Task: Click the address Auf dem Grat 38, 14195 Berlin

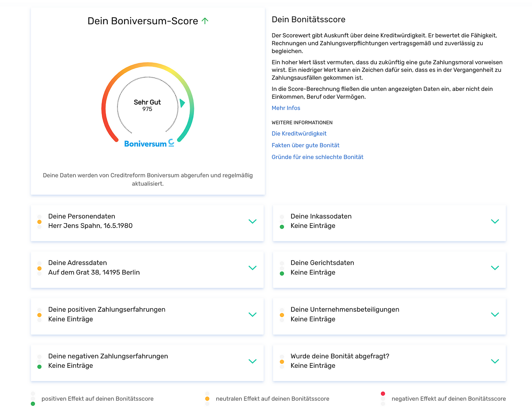Action: [94, 272]
